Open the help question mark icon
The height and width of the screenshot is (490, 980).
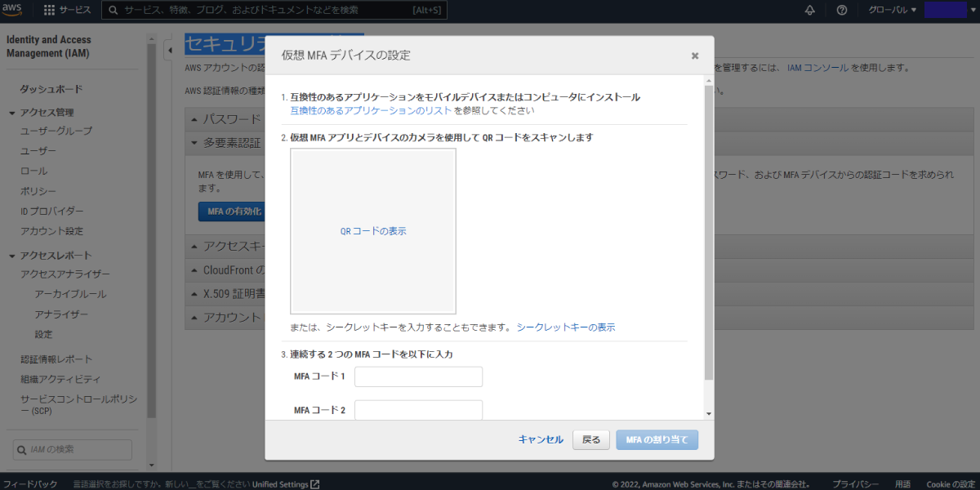(x=842, y=10)
